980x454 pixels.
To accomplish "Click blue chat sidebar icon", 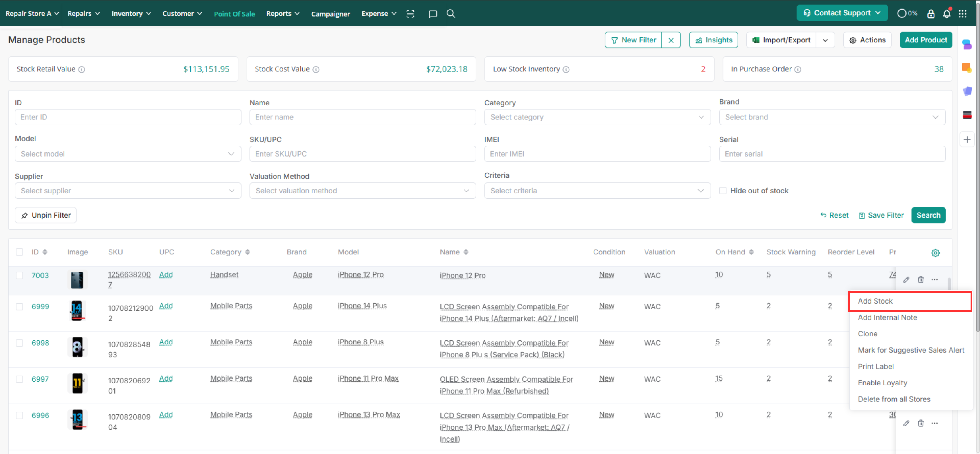I will coord(967,44).
